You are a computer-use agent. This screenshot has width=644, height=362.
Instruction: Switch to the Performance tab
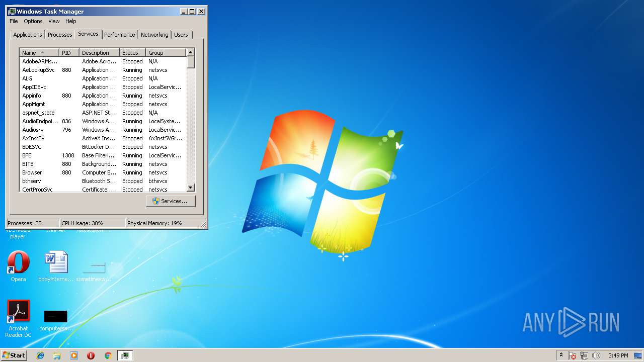tap(120, 35)
